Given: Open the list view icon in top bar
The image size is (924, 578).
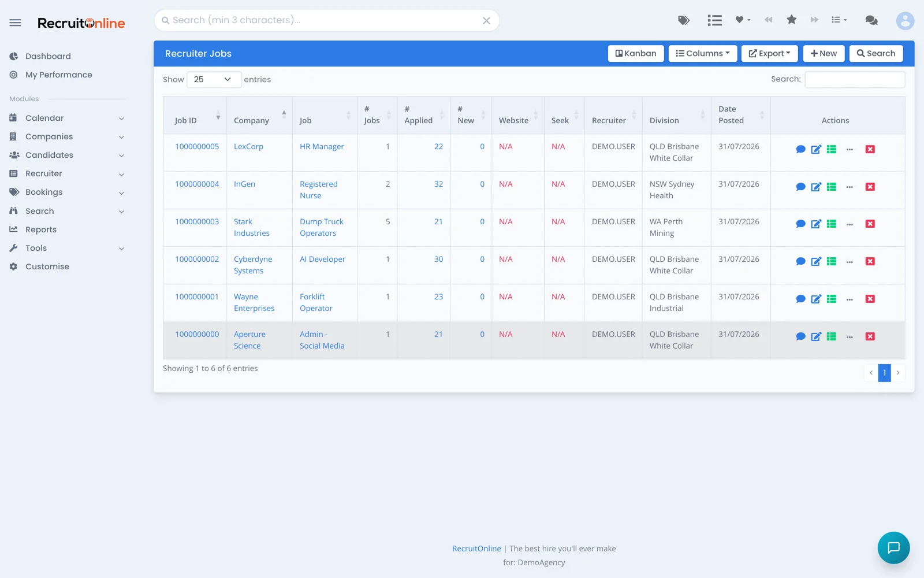Looking at the screenshot, I should 715,20.
